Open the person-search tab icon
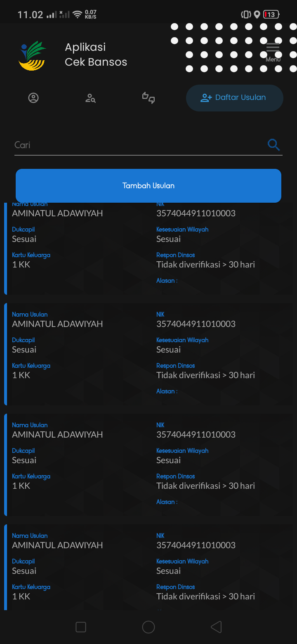This screenshot has width=297, height=644. point(90,98)
